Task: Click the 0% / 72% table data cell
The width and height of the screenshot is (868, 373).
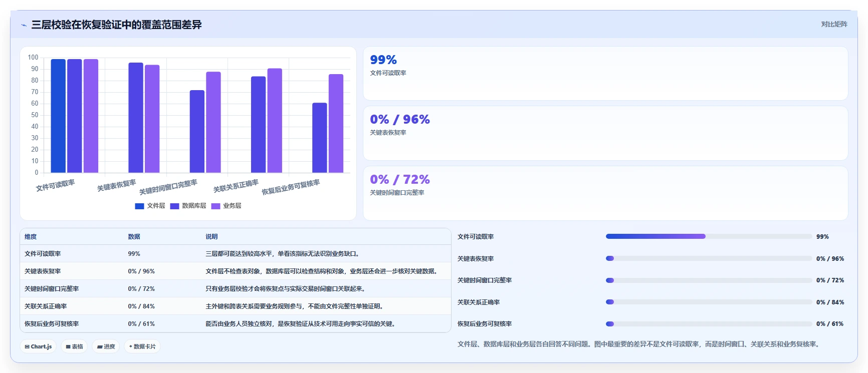Action: click(141, 289)
